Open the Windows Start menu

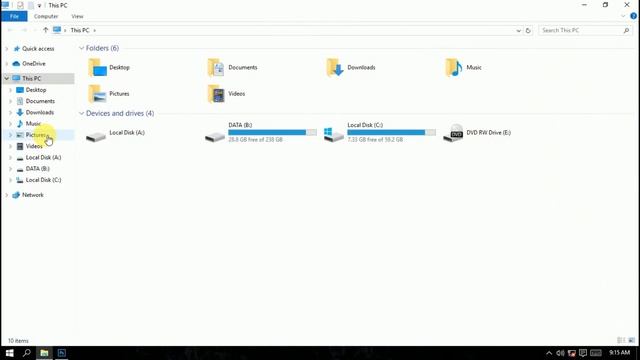click(9, 353)
